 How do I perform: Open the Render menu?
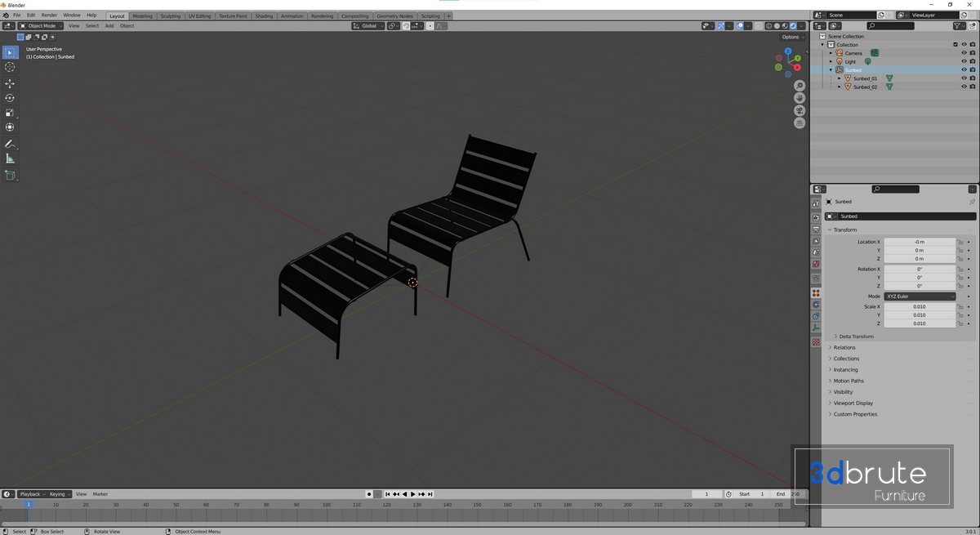(x=50, y=16)
